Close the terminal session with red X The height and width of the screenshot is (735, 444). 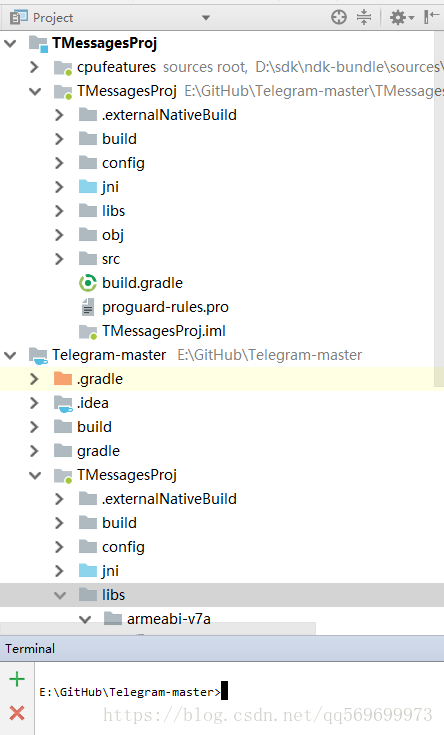pyautogui.click(x=17, y=713)
